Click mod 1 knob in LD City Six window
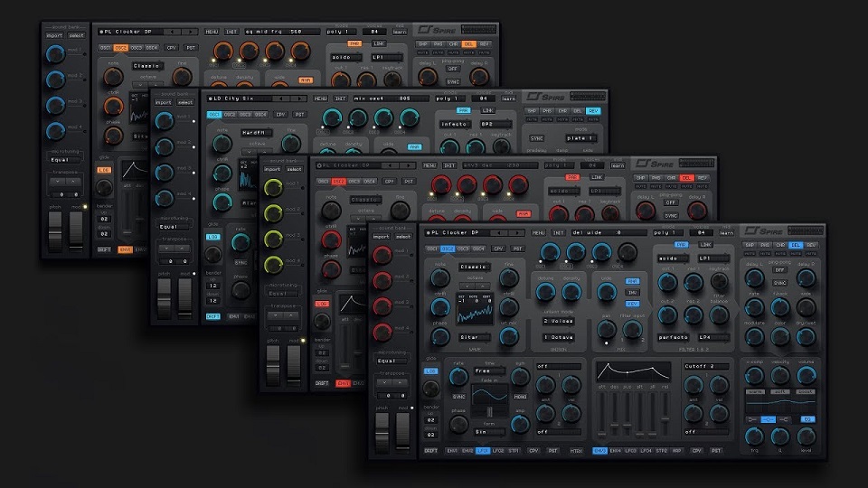868x488 pixels. coord(165,120)
